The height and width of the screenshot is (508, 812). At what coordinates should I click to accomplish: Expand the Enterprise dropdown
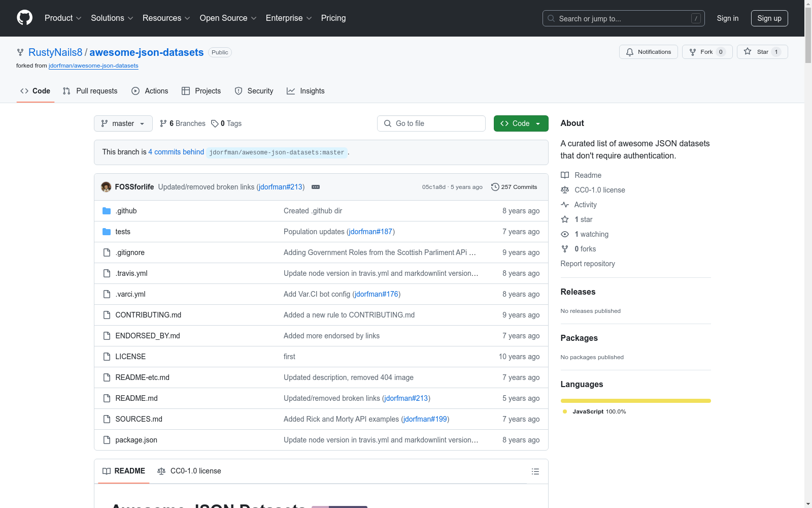[289, 18]
